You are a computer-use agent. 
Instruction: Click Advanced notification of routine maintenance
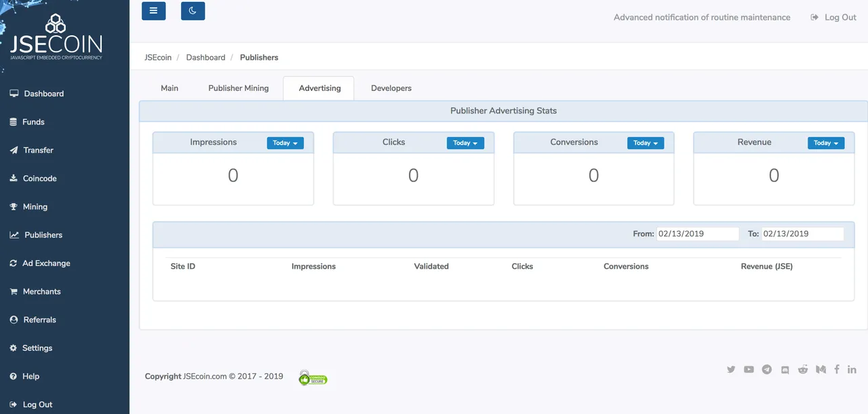702,18
